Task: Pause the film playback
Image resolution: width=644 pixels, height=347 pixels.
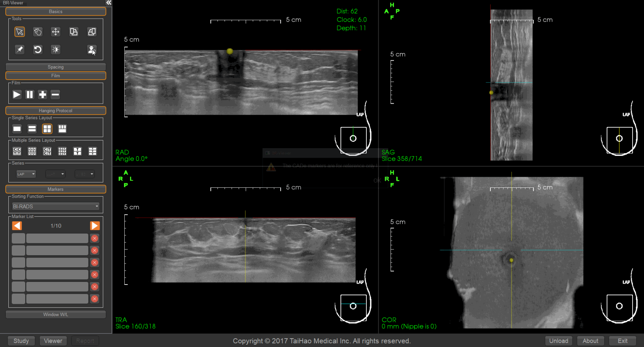Action: (x=30, y=94)
